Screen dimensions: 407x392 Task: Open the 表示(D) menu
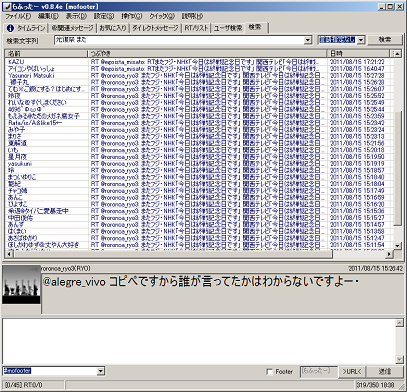point(76,16)
